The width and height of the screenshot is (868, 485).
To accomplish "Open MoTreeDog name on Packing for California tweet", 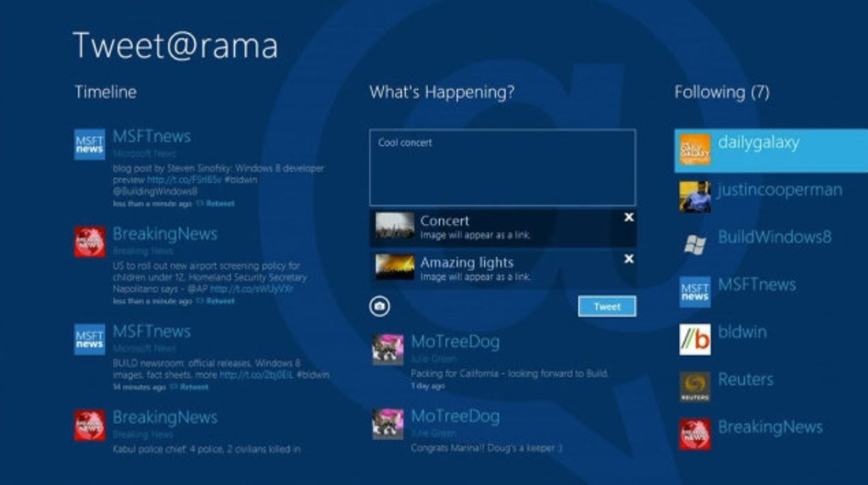I will (x=455, y=342).
